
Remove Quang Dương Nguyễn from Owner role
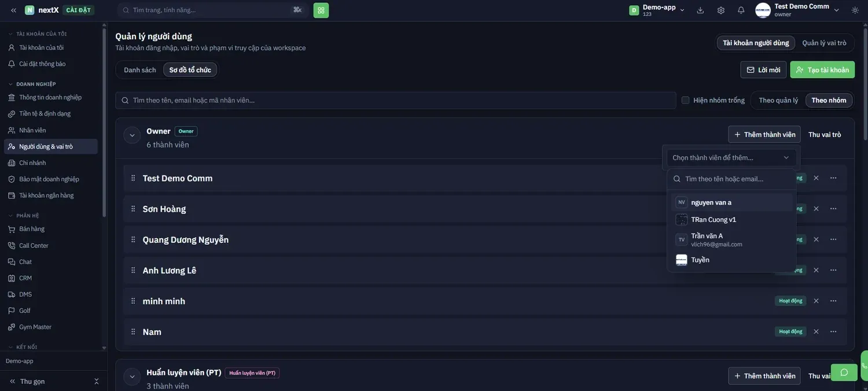[x=816, y=239]
